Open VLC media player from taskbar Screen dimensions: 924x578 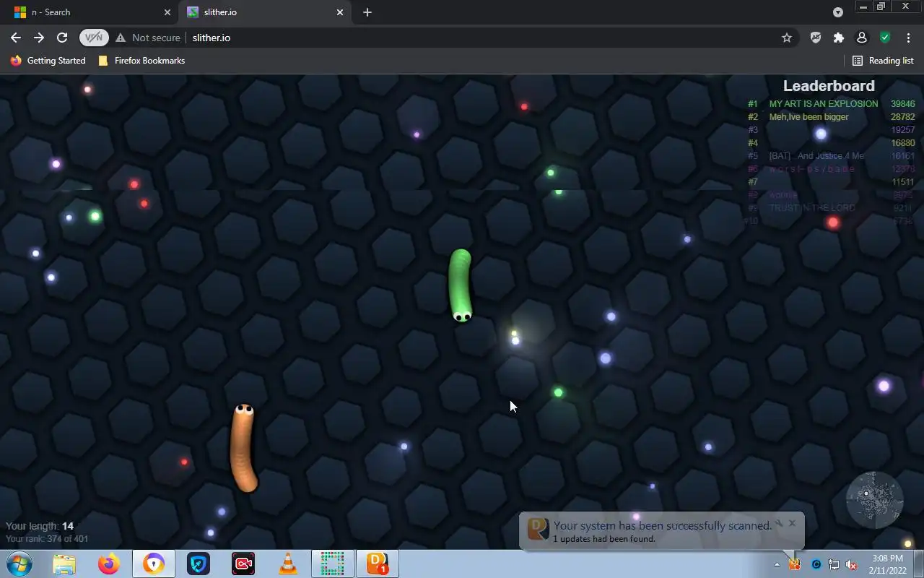[x=288, y=564]
